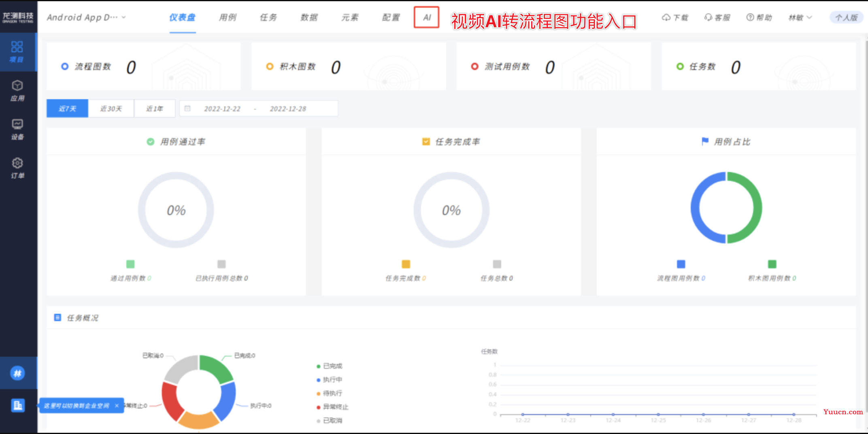Viewport: 868px width, 434px height.
Task: Click the blue flag icon beside 用例占比
Action: (705, 141)
